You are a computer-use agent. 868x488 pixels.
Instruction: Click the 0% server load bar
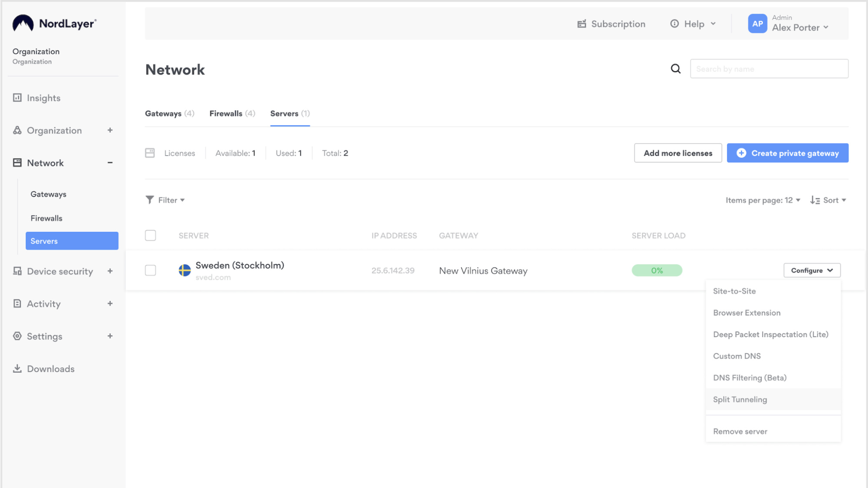point(657,270)
